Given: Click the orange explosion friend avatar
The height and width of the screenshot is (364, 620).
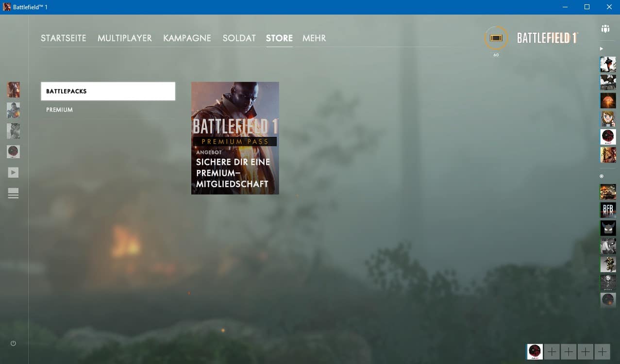Looking at the screenshot, I should (x=608, y=100).
